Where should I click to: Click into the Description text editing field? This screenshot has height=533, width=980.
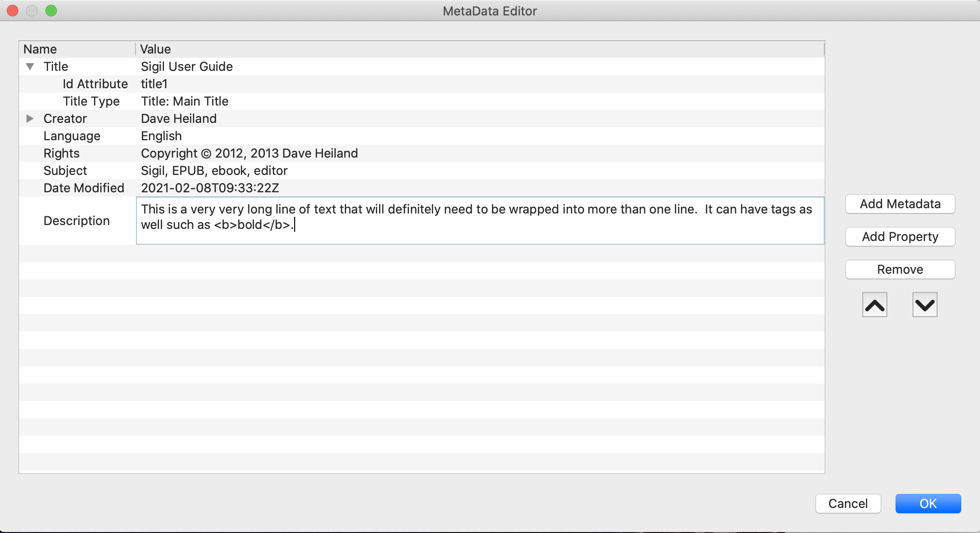point(479,221)
